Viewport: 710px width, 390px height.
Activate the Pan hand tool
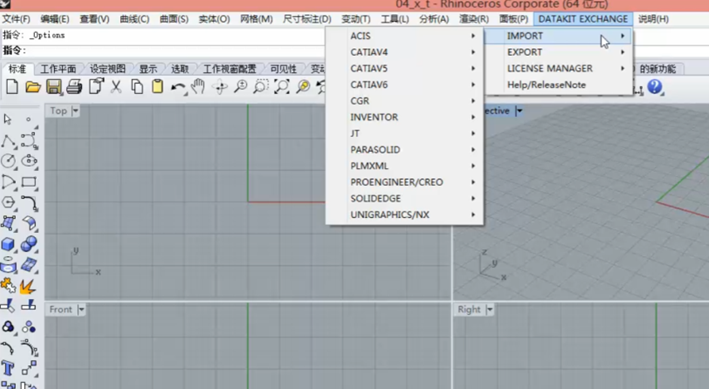coord(198,86)
